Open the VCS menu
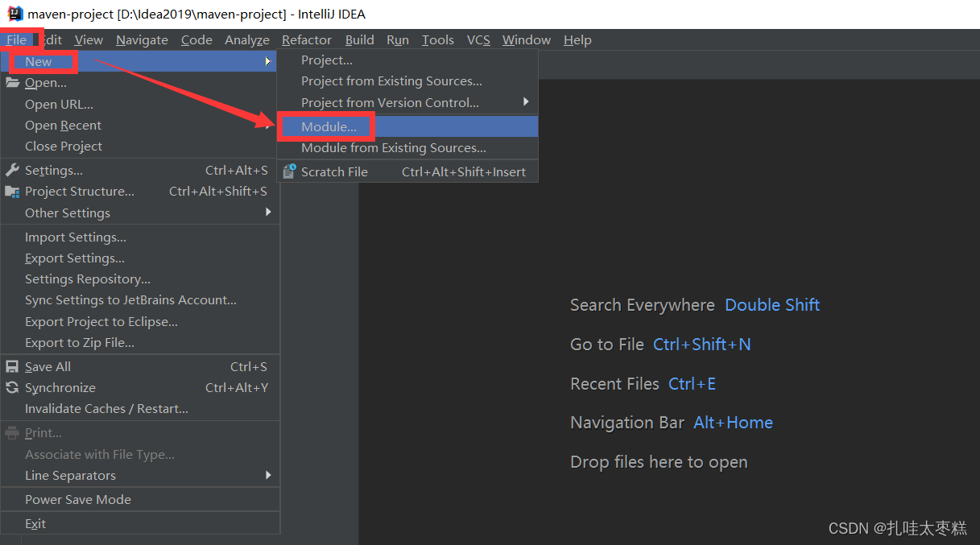 [x=478, y=39]
